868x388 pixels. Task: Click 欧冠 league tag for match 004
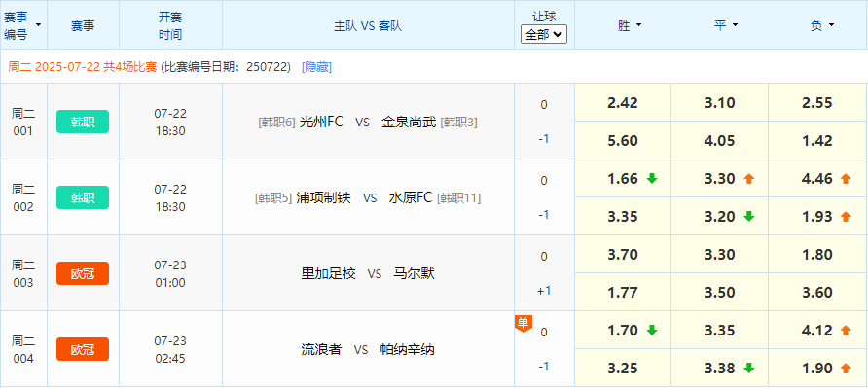pyautogui.click(x=83, y=349)
